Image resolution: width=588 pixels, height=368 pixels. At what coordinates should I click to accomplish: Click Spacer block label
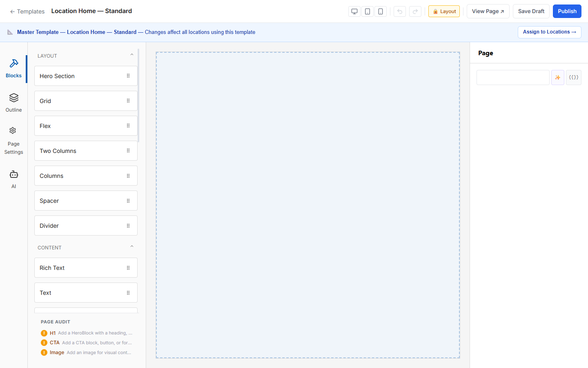click(x=49, y=201)
